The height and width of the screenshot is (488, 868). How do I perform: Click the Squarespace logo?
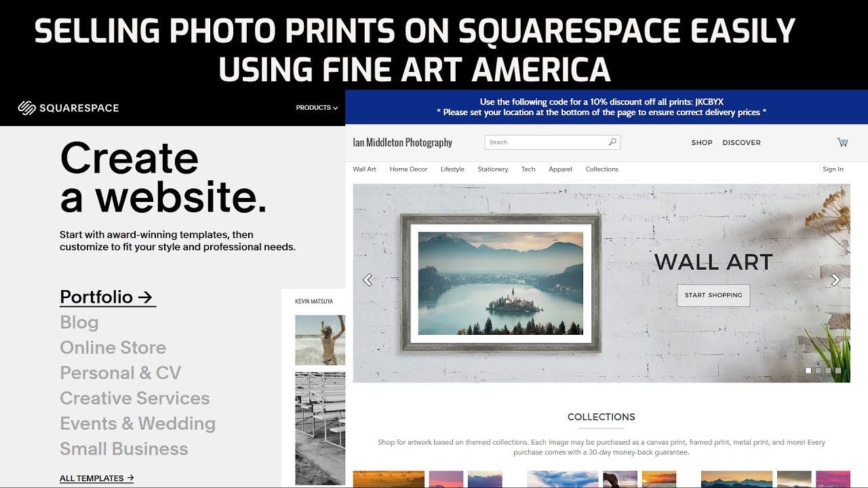(x=68, y=108)
